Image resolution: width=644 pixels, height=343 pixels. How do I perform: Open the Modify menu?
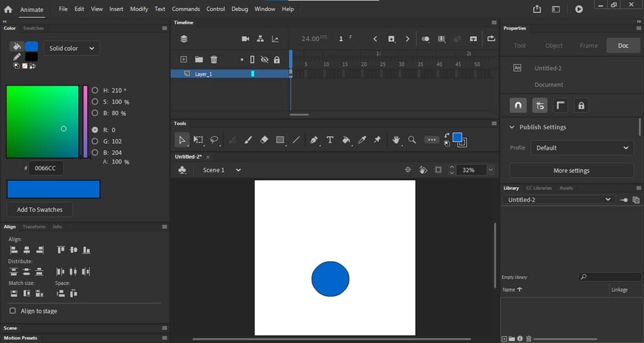[x=139, y=8]
